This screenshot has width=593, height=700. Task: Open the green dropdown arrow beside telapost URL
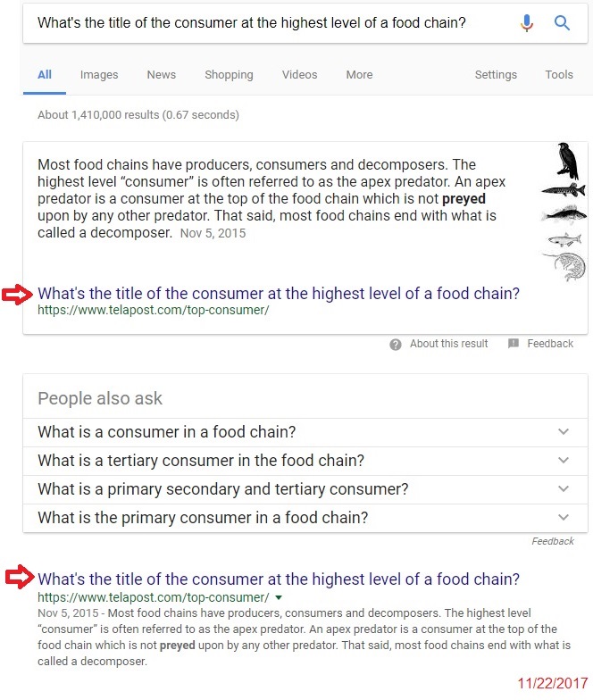point(279,597)
